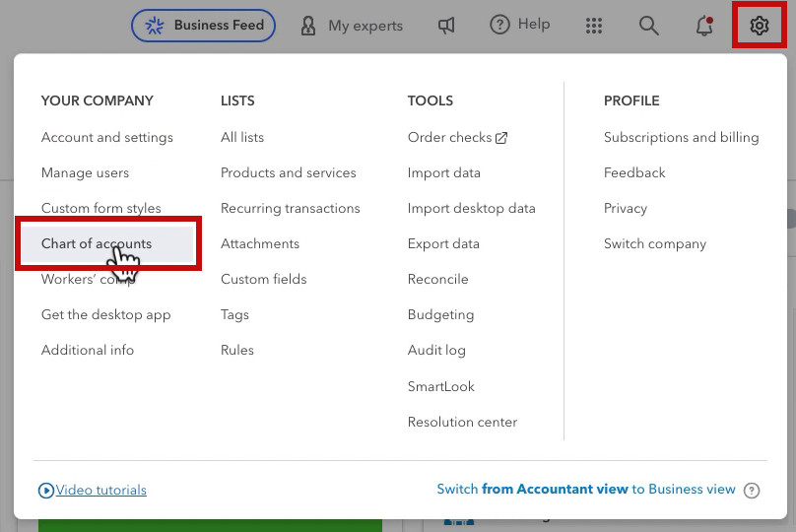Open Rules list
796x532 pixels.
(x=237, y=351)
